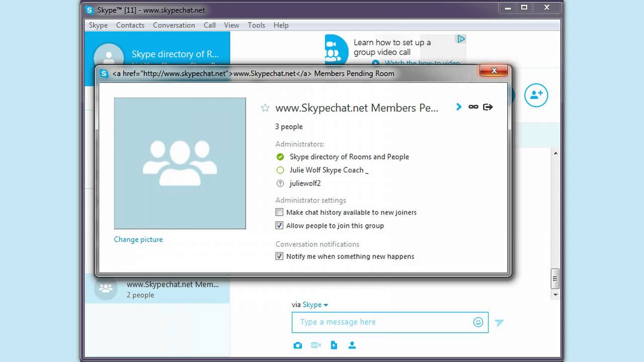Click juliewolf2's unknown status icon
Image resolution: width=644 pixels, height=362 pixels.
(280, 184)
